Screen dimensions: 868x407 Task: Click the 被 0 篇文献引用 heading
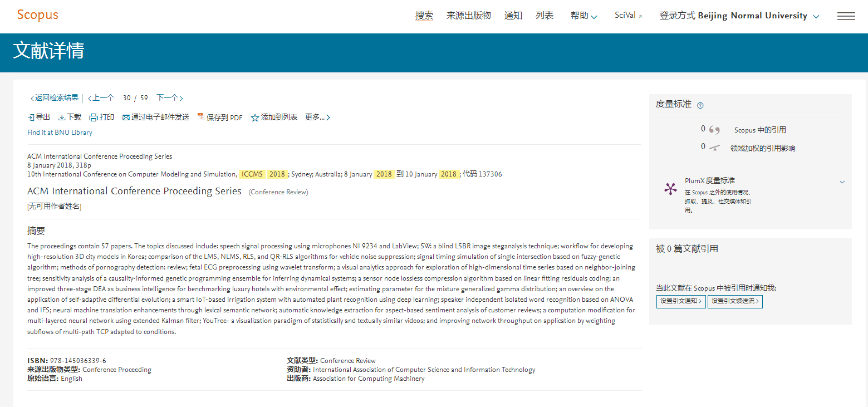687,249
